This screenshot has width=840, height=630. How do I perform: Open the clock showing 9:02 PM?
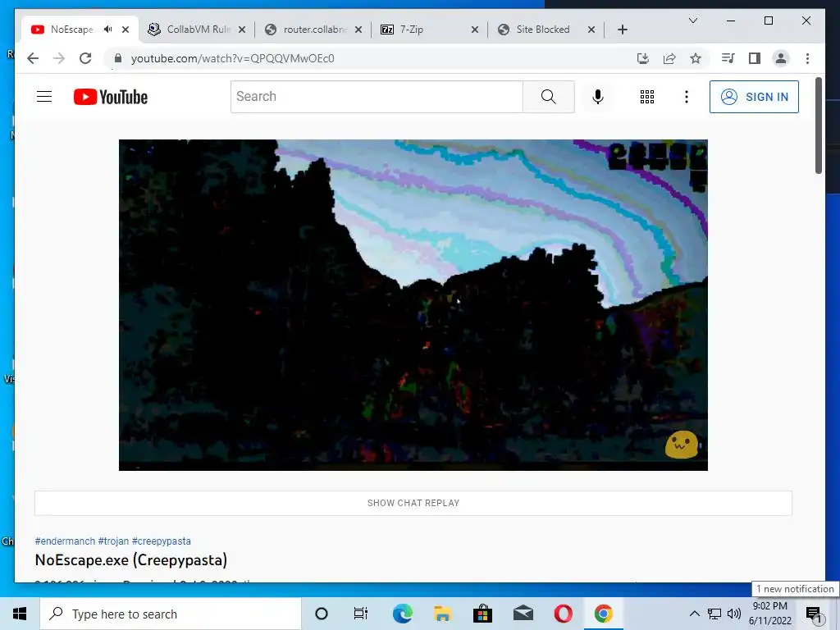point(769,614)
